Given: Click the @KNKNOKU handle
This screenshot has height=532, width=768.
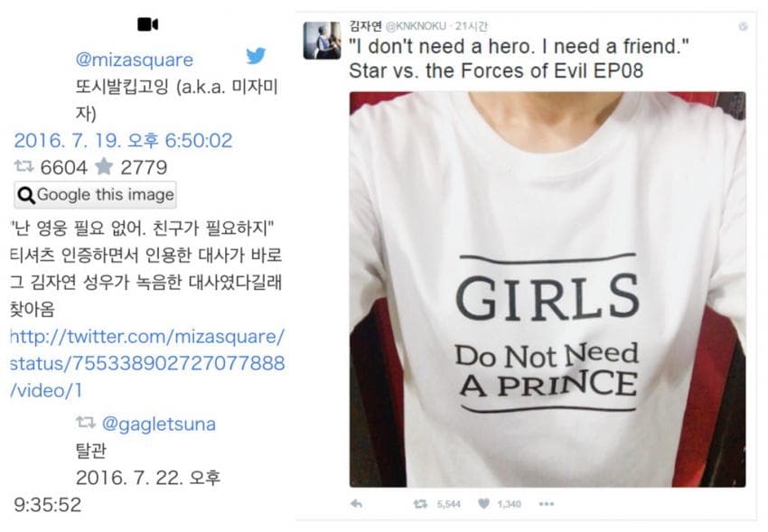Looking at the screenshot, I should (416, 26).
